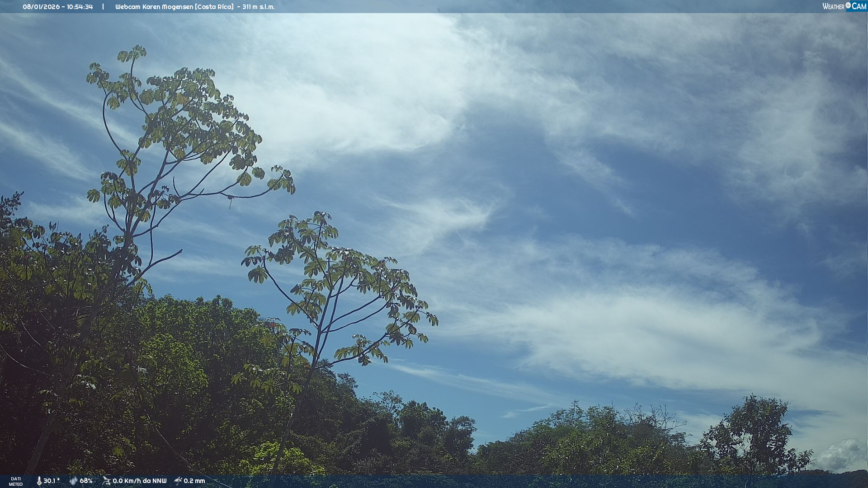Click the vertical separator in header bar
Screen dimensions: 868x488
[103, 7]
